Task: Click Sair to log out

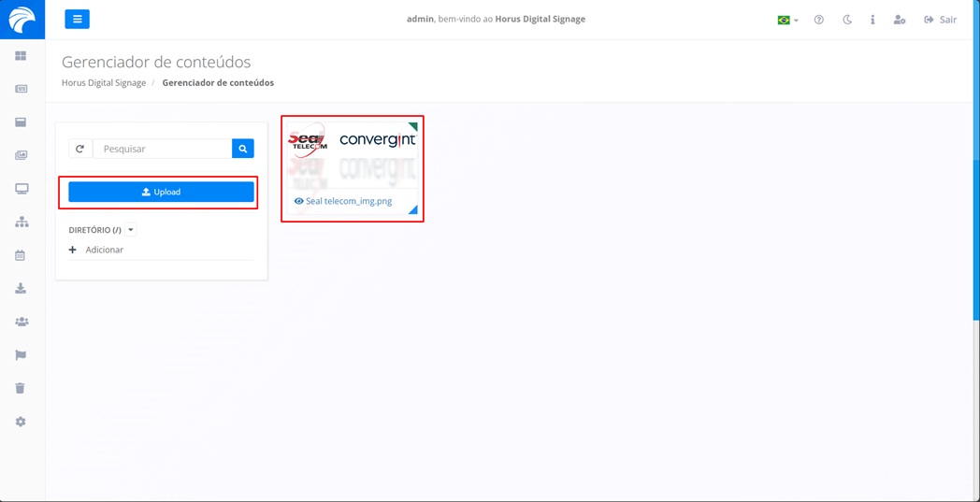Action: [940, 20]
